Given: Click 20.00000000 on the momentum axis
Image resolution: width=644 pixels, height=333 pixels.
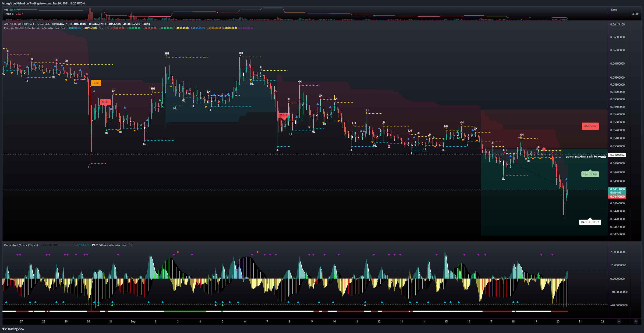Looking at the screenshot, I should click(618, 252).
